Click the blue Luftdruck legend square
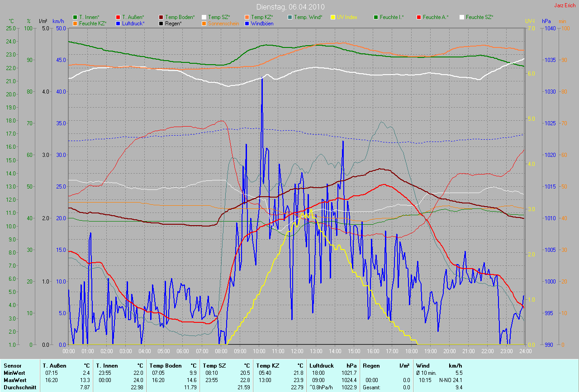The width and height of the screenshot is (579, 392). [118, 23]
